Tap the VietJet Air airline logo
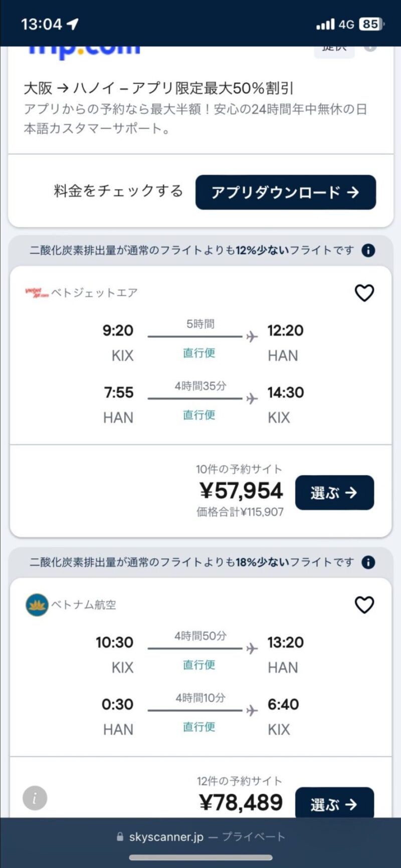 click(37, 293)
